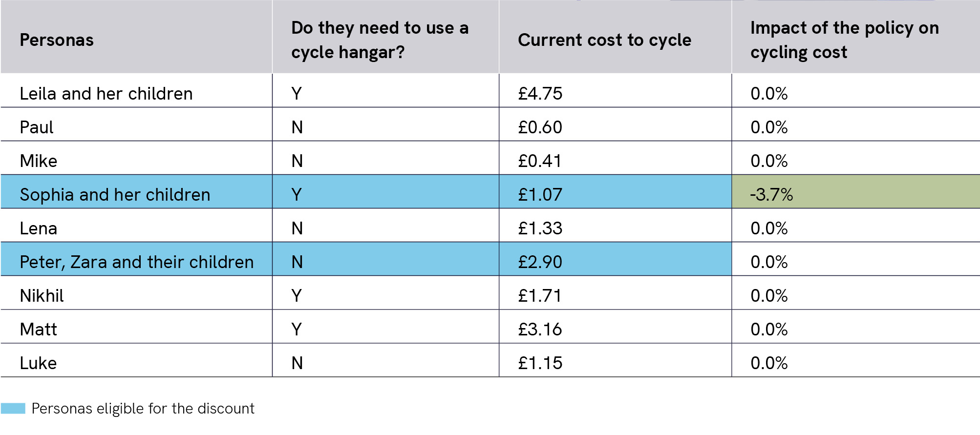Select the 'Luke' persona cell
This screenshot has height=435, width=980.
39,363
